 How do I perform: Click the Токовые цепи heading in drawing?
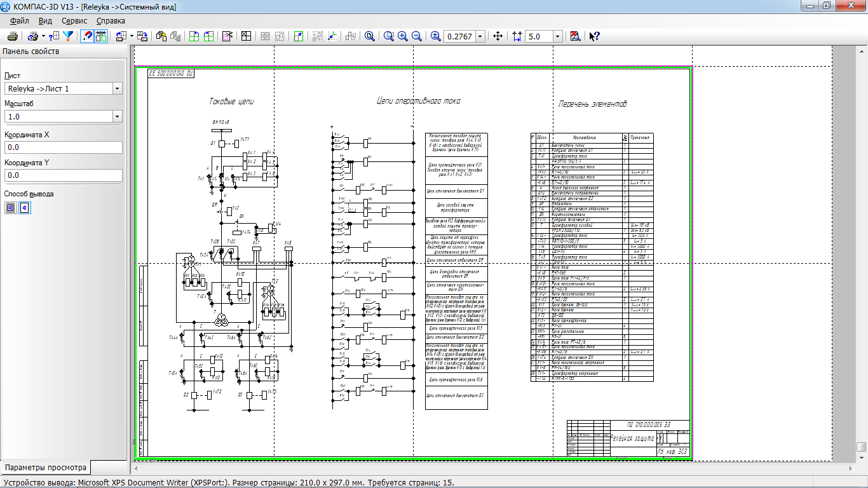(x=232, y=102)
